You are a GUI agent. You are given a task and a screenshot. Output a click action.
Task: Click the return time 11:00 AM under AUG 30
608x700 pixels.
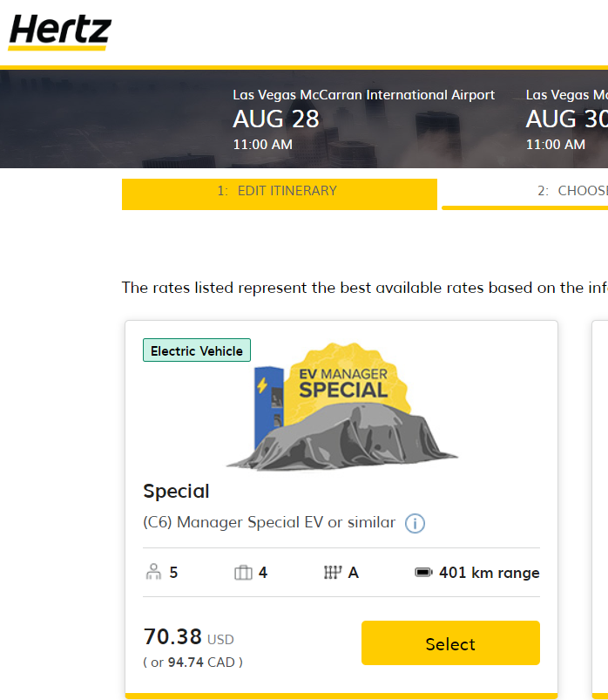556,145
